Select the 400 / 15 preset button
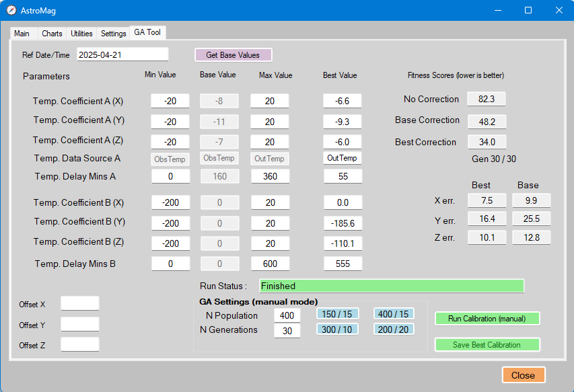The height and width of the screenshot is (392, 574). click(394, 314)
